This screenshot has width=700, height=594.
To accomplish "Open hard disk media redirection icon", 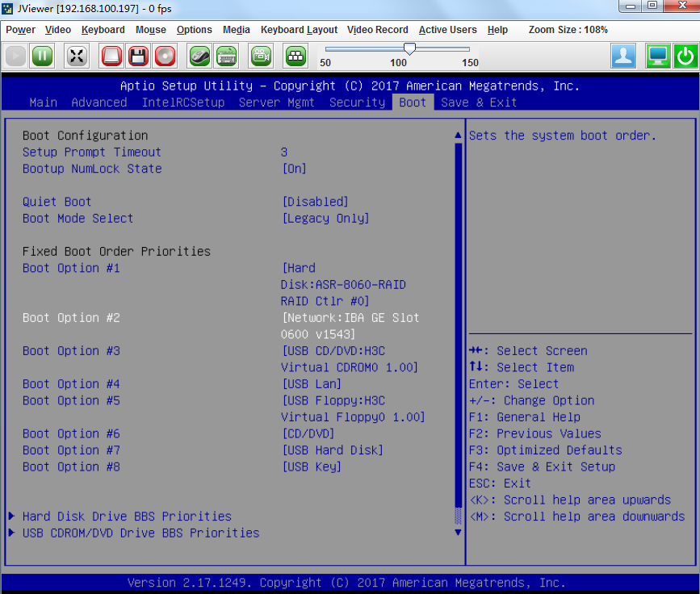I will pos(111,56).
